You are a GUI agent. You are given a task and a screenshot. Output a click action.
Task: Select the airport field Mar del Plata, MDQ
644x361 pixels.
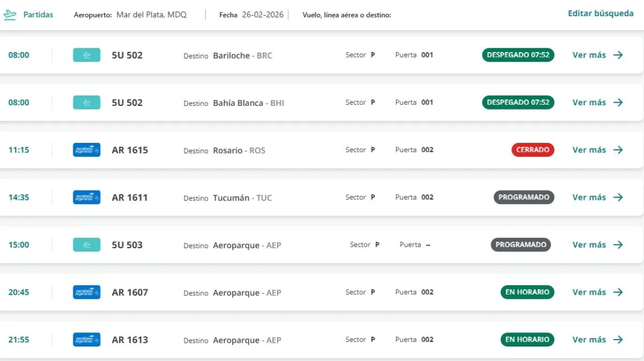coord(151,15)
